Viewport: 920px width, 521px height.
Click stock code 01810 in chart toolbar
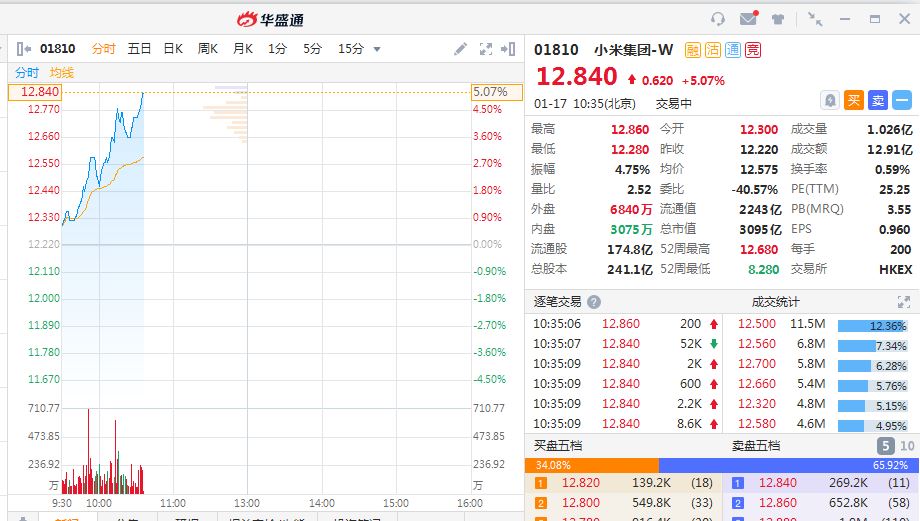pyautogui.click(x=58, y=49)
